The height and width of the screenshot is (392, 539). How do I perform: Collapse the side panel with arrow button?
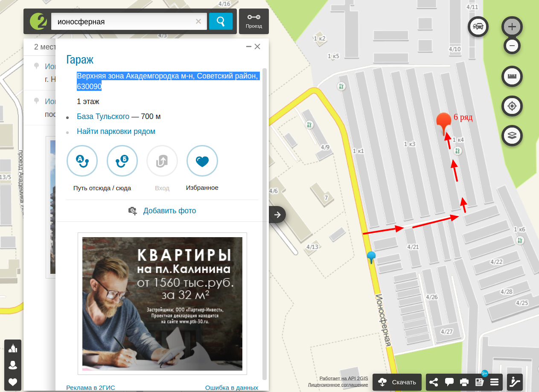point(277,215)
